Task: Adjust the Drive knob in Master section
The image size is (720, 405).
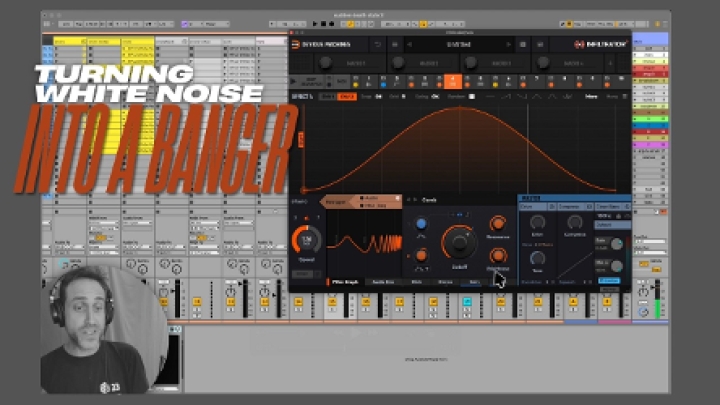Action: click(537, 223)
